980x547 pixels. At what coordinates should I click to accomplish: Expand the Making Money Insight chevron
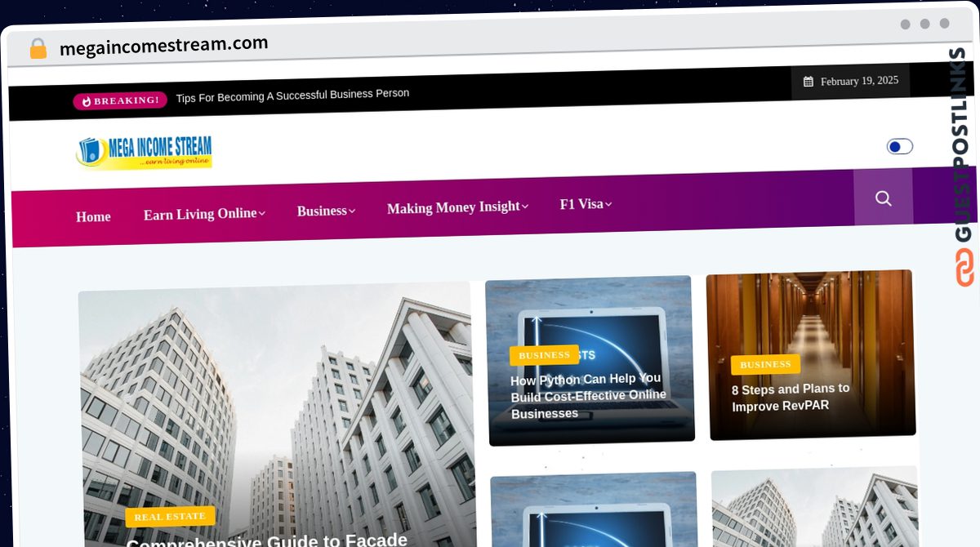coord(525,207)
